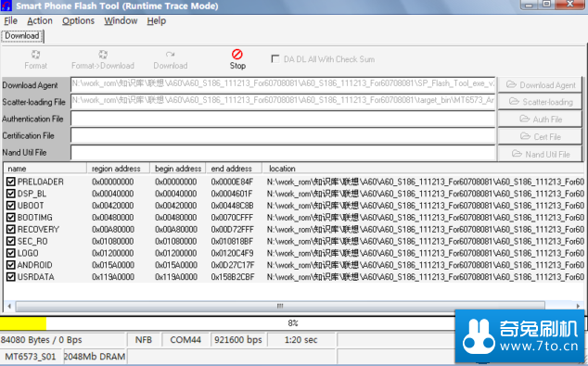Click the Download toolbar icon with arrow
This screenshot has height=366, width=588.
coord(171,55)
